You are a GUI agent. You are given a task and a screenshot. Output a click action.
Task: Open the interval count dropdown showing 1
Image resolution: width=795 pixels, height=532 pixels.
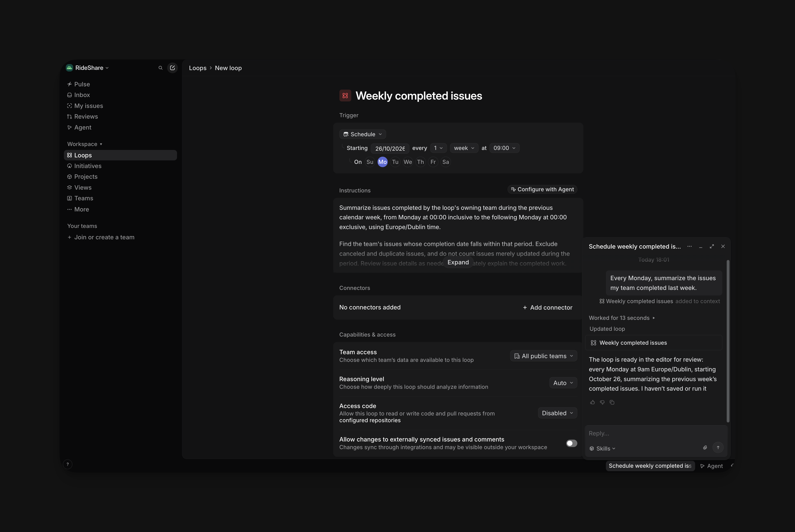(x=438, y=148)
